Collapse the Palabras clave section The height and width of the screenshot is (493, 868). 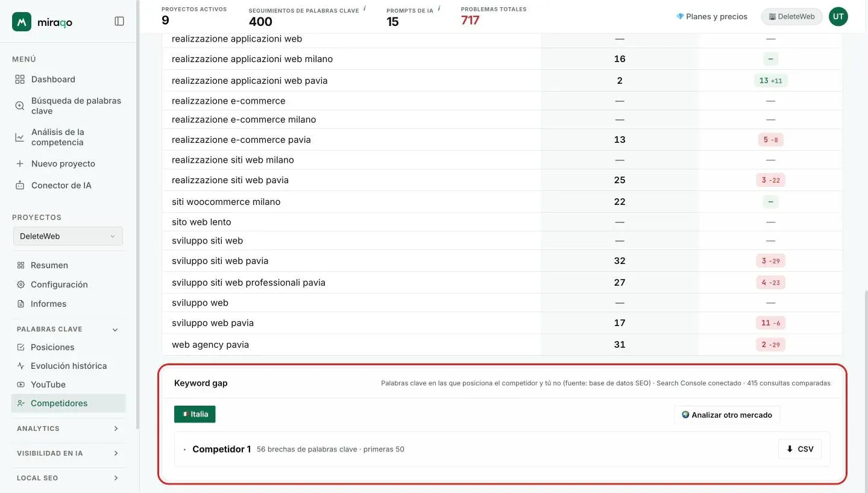(x=115, y=330)
